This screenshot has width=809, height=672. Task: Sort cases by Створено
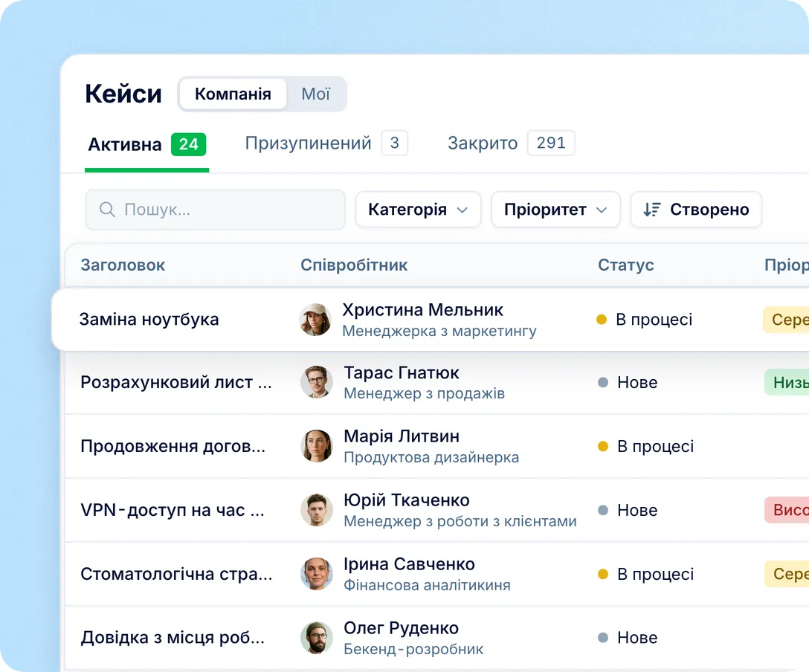coord(696,210)
